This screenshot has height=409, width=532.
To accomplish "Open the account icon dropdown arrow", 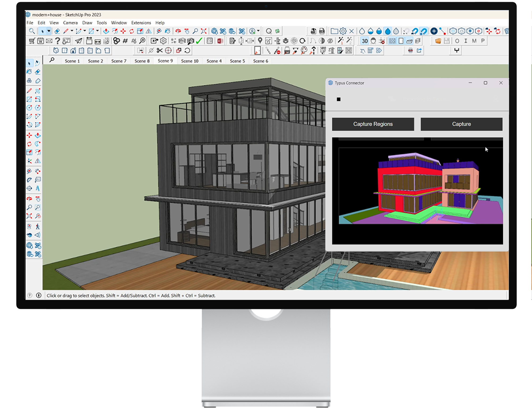I will coord(258,31).
